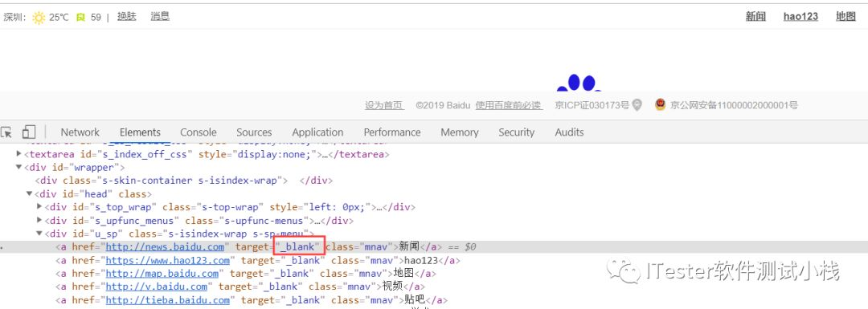Expand the s_upfunc_menus div node

point(39,220)
